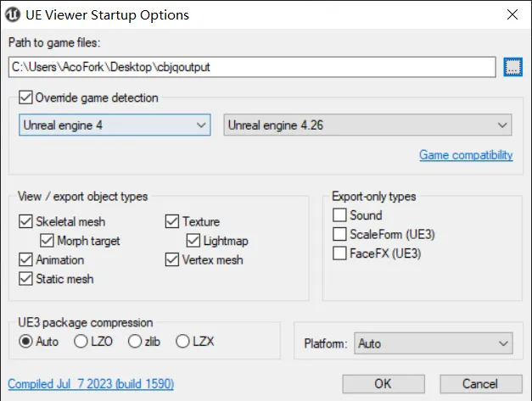
Task: Toggle the Animation checkbox
Action: [x=25, y=259]
